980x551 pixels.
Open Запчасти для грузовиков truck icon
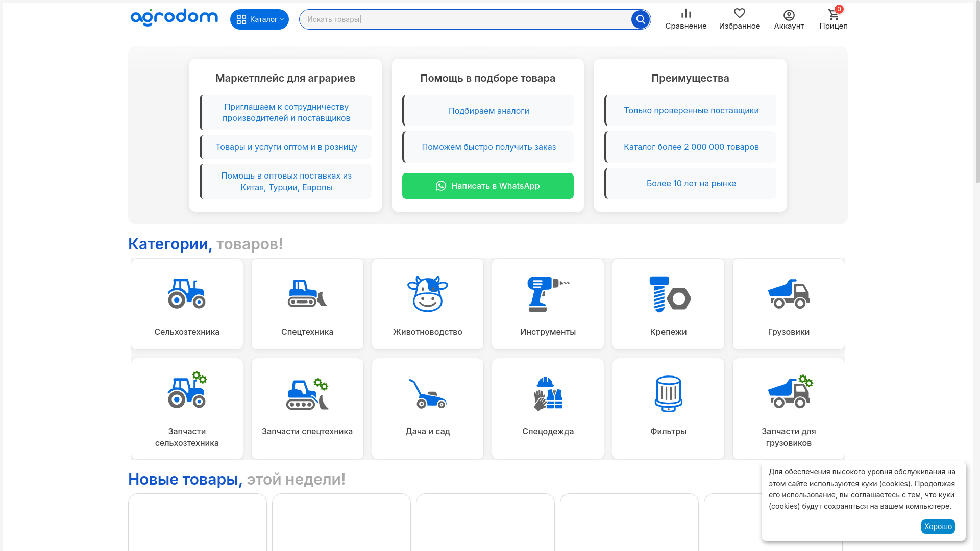click(790, 391)
